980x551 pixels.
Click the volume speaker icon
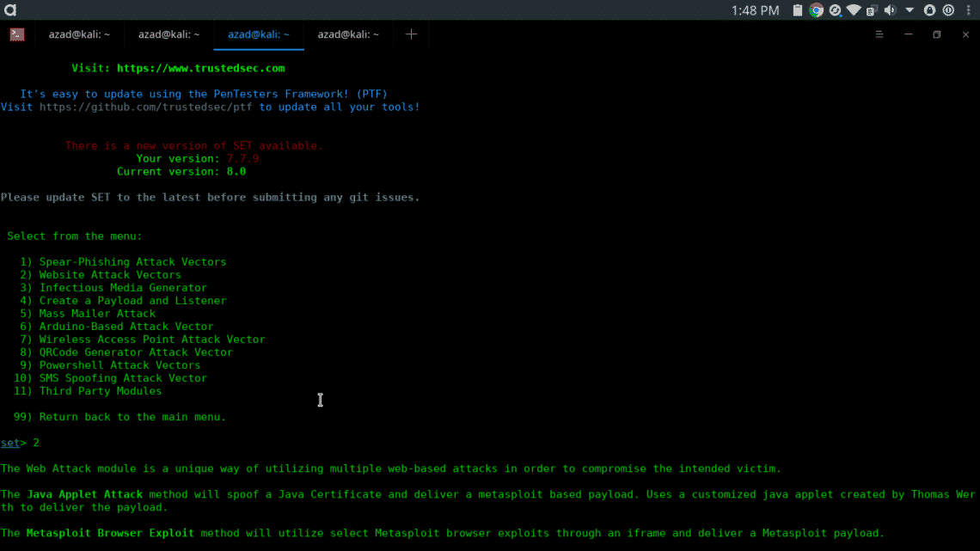point(890,10)
